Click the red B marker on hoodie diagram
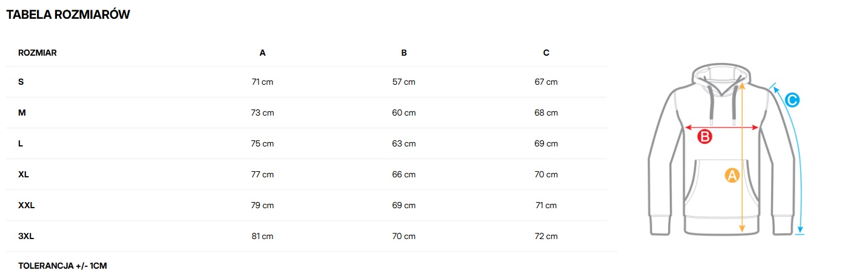This screenshot has width=868, height=279. click(x=704, y=137)
